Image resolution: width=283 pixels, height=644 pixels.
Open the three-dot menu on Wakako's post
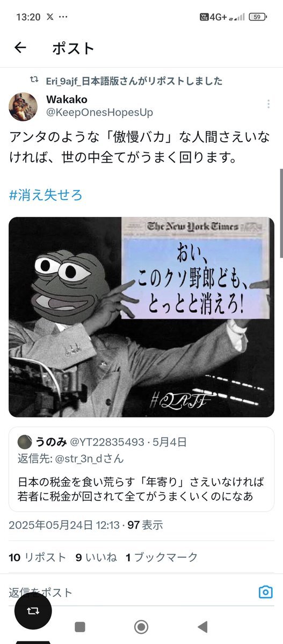269,104
